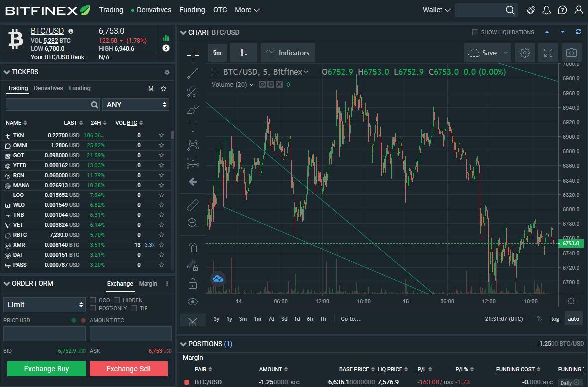Open the Volume (20) indicator dropdown
The height and width of the screenshot is (387, 588).
(x=251, y=85)
